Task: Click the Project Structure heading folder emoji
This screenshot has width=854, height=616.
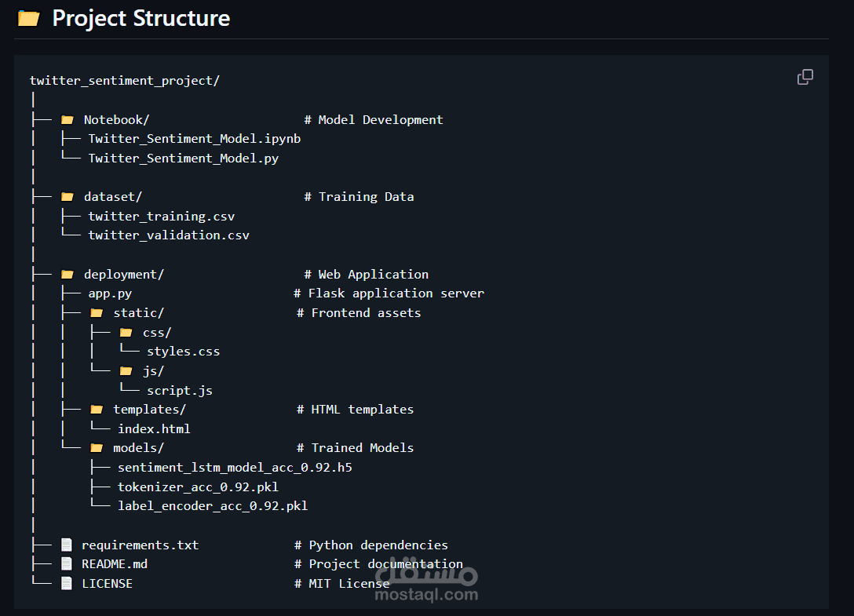Action: (x=29, y=19)
